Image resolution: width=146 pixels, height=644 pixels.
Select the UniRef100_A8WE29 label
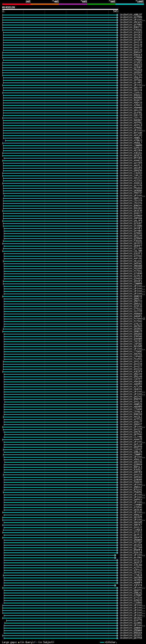131,405
